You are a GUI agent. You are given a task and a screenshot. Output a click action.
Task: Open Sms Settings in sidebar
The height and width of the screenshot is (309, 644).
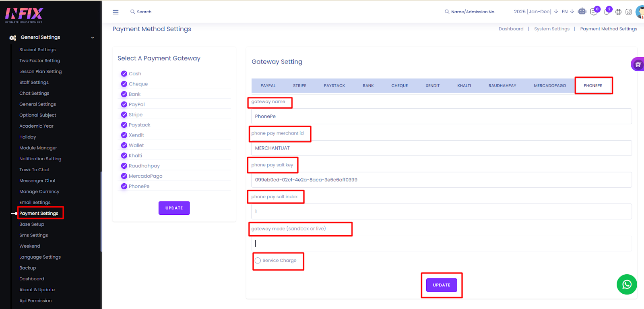point(33,235)
